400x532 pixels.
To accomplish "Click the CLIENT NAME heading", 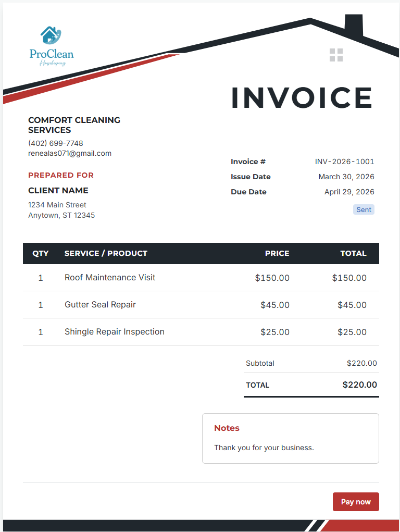I will tap(58, 191).
